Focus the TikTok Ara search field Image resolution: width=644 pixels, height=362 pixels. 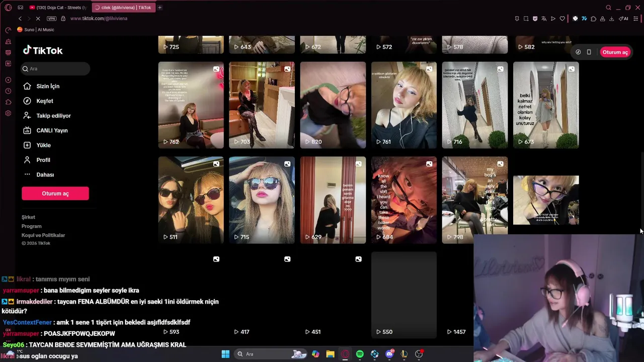click(x=55, y=69)
